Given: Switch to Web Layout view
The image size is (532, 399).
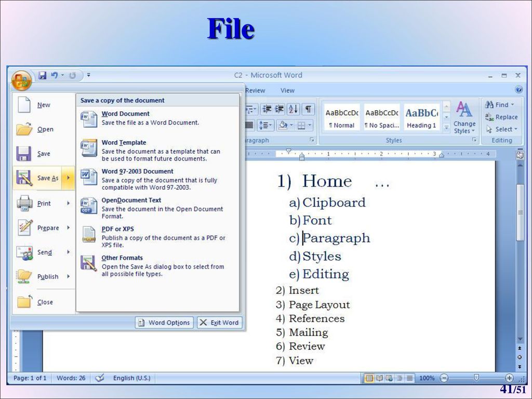Looking at the screenshot, I should click(389, 378).
